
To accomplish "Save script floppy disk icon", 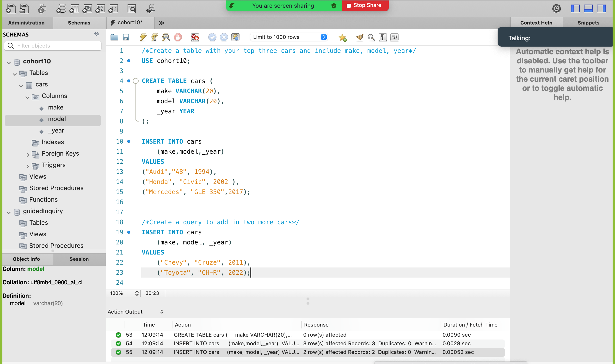I will coord(126,37).
